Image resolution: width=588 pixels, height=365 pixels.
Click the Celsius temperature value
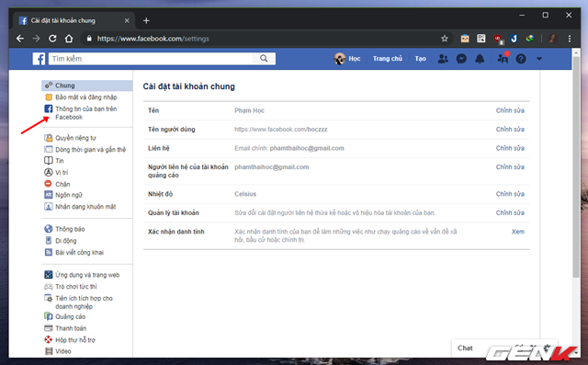[245, 194]
